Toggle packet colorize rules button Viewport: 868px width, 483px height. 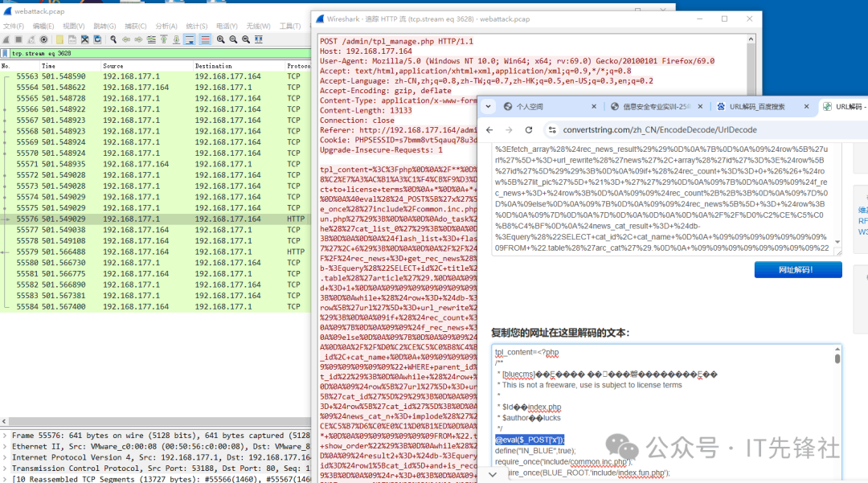pos(205,39)
